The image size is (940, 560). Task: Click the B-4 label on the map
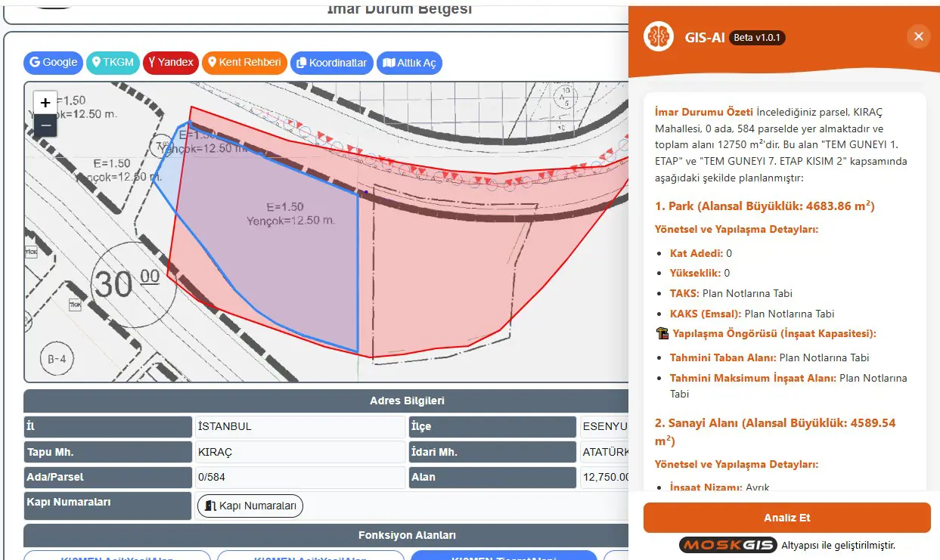pos(57,360)
